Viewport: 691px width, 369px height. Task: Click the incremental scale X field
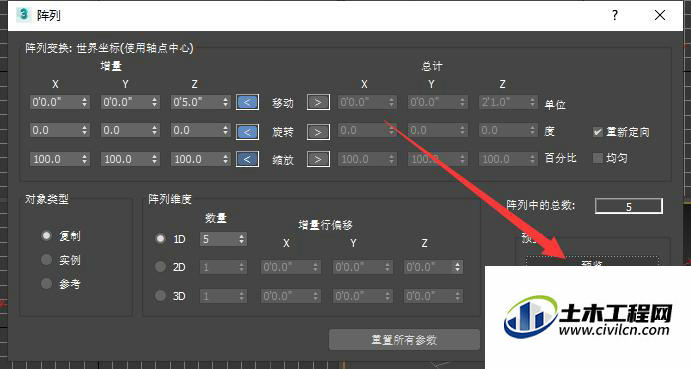click(x=59, y=159)
